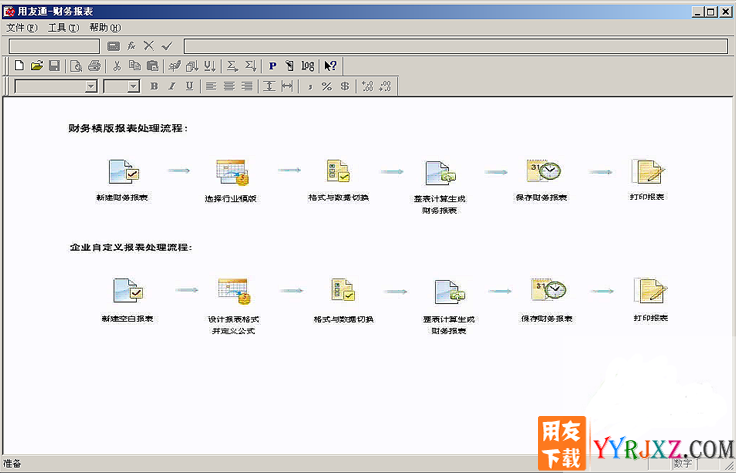The height and width of the screenshot is (473, 736).
Task: Click the blue P toolbar icon
Action: point(272,66)
